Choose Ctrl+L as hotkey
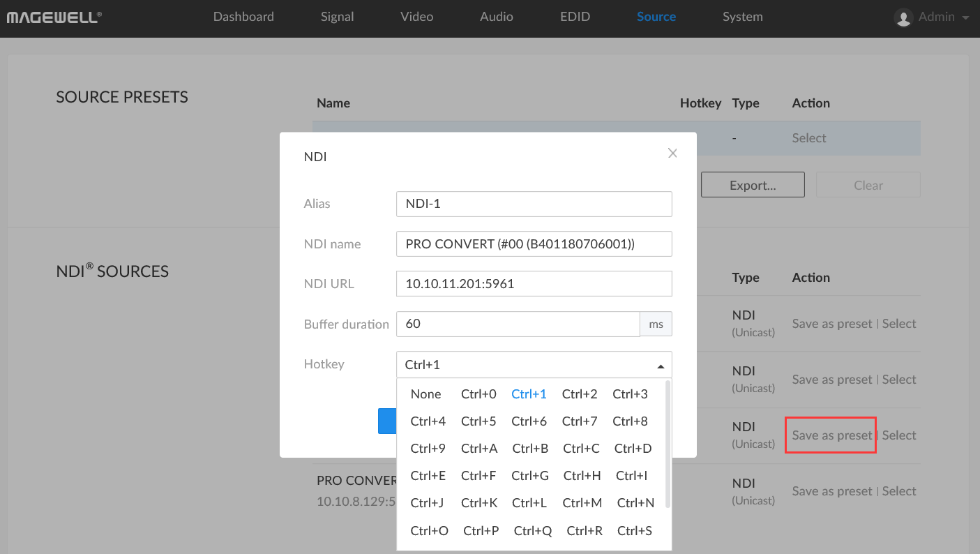This screenshot has width=980, height=554. [529, 503]
